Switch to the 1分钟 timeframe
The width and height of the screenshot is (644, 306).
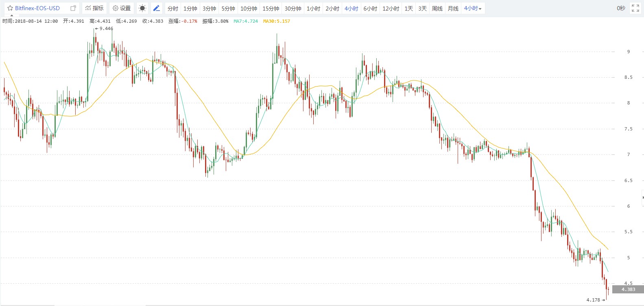point(190,9)
